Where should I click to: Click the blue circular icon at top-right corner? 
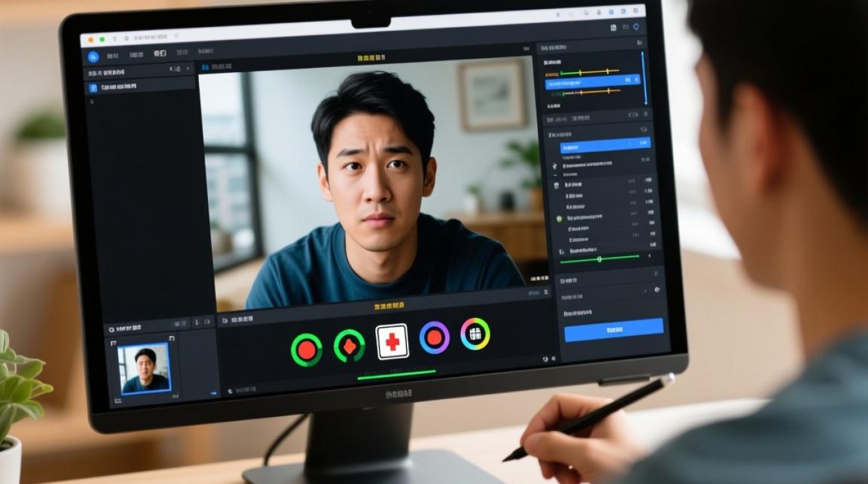coord(635,26)
